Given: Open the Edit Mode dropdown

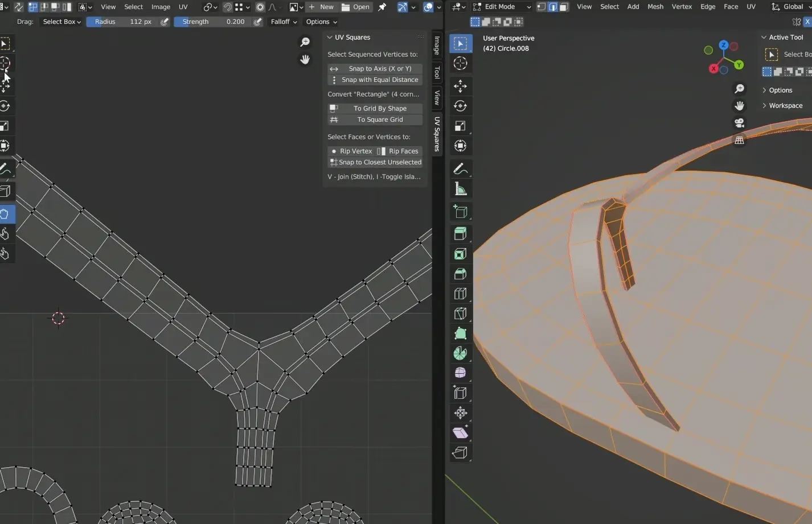Looking at the screenshot, I should (x=501, y=7).
